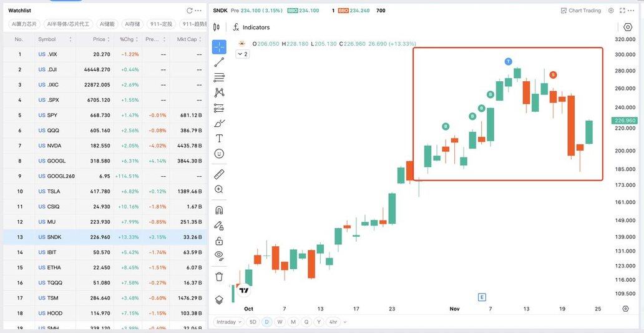
Task: Sort watchlist by %Chg column
Action: click(127, 39)
